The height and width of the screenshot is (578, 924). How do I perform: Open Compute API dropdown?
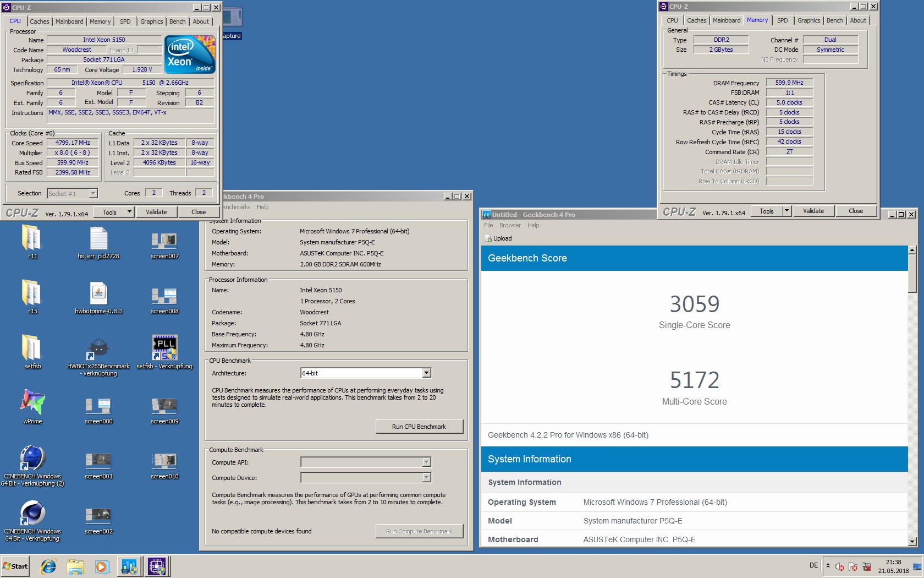[x=426, y=462]
